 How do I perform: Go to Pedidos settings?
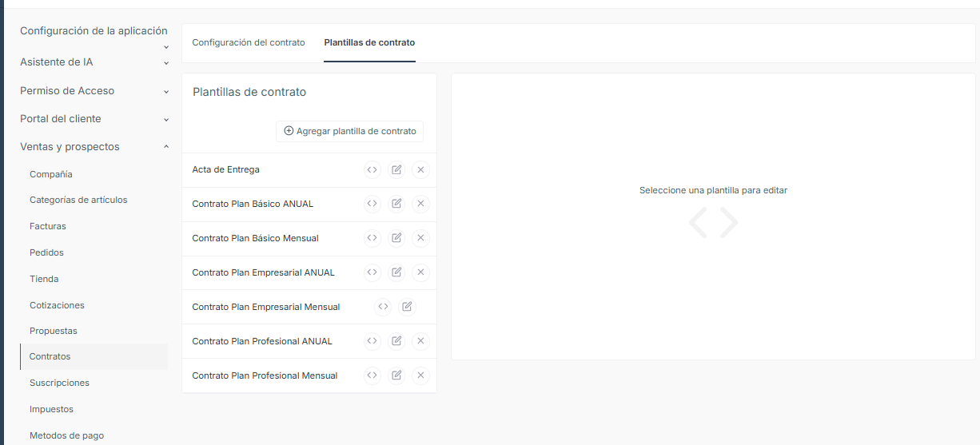tap(46, 252)
